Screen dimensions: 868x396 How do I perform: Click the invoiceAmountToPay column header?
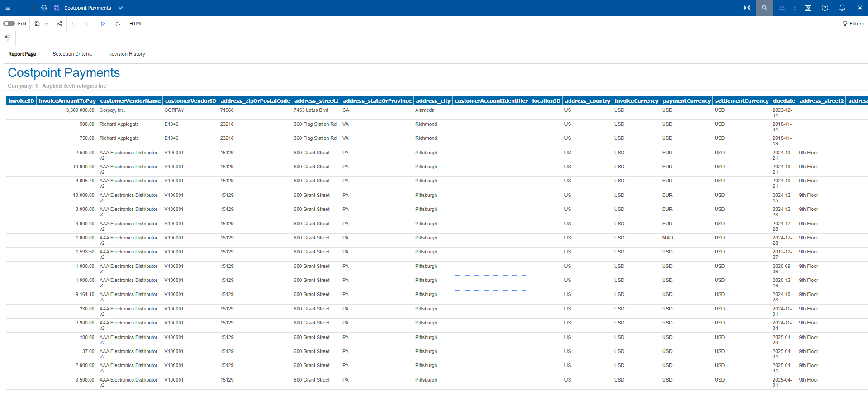(x=67, y=101)
